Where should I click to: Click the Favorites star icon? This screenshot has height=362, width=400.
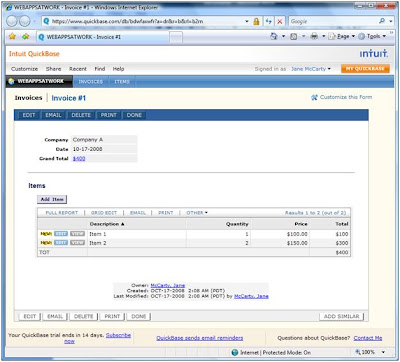click(12, 37)
